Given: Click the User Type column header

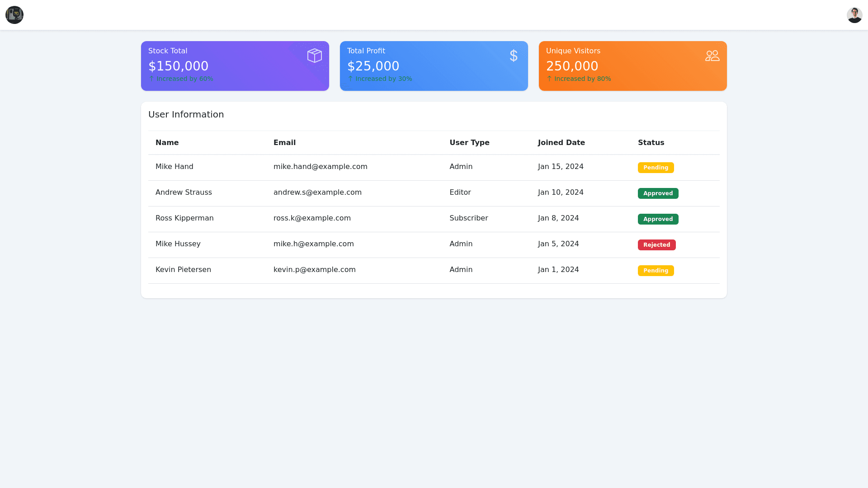Looking at the screenshot, I should click(469, 143).
